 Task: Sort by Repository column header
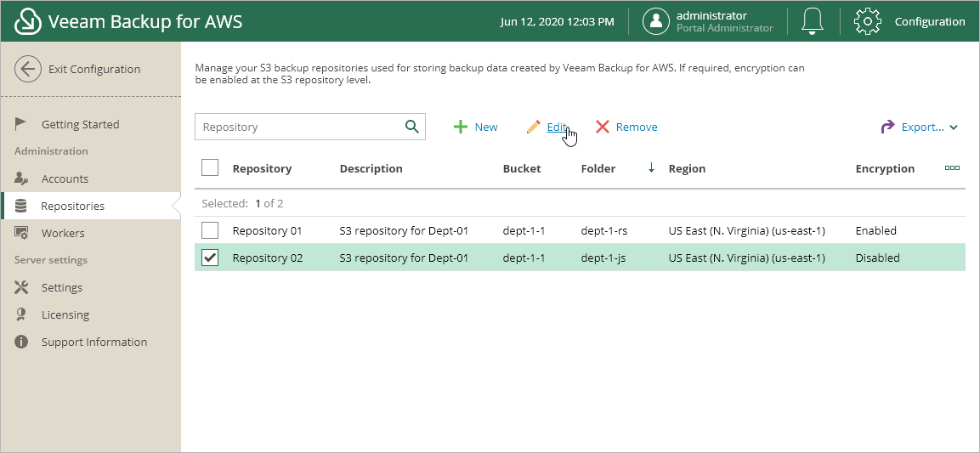(x=262, y=168)
